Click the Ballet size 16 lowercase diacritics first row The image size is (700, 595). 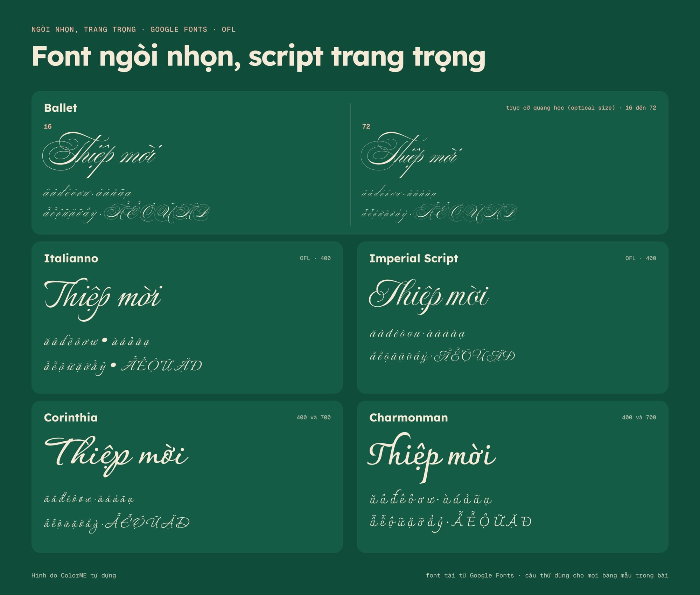tap(87, 191)
